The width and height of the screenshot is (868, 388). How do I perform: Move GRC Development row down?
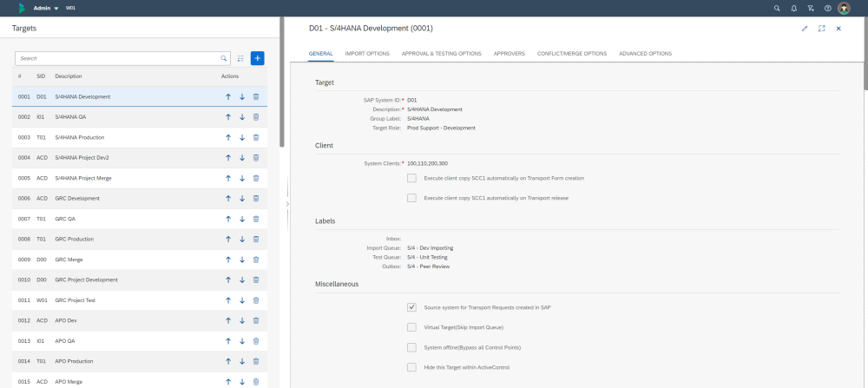click(x=242, y=198)
